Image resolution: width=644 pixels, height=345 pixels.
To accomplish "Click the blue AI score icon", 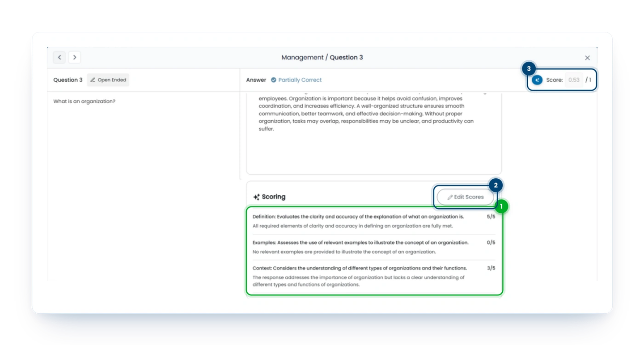I will 537,80.
